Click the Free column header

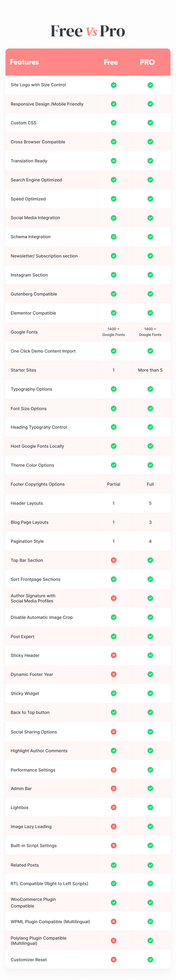pos(111,62)
